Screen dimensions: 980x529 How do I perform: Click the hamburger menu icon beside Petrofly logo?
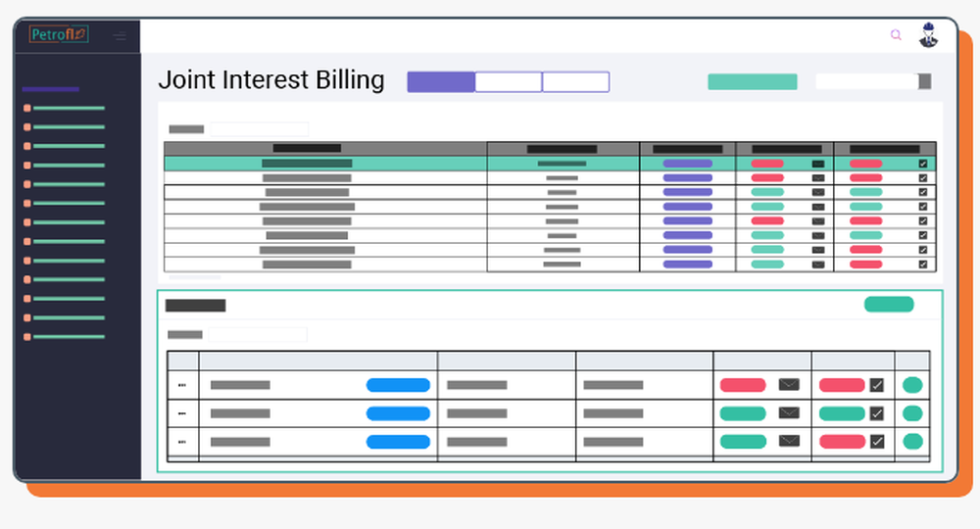(x=120, y=36)
